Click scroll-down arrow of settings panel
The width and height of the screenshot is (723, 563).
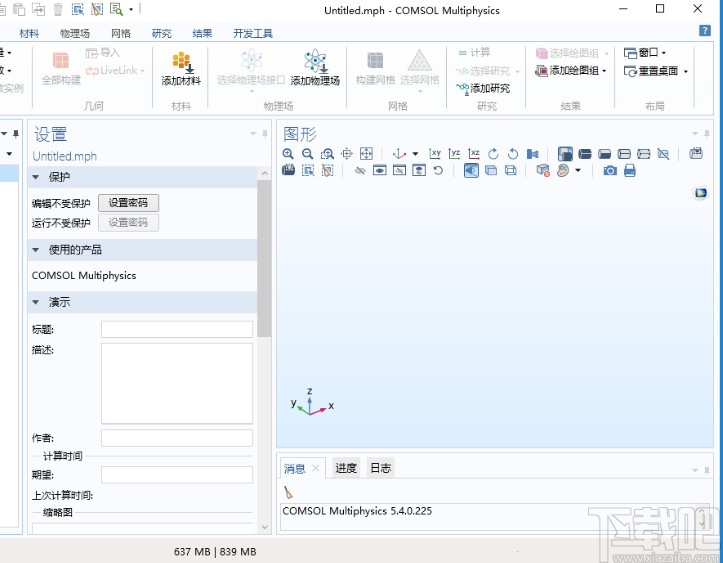point(265,527)
